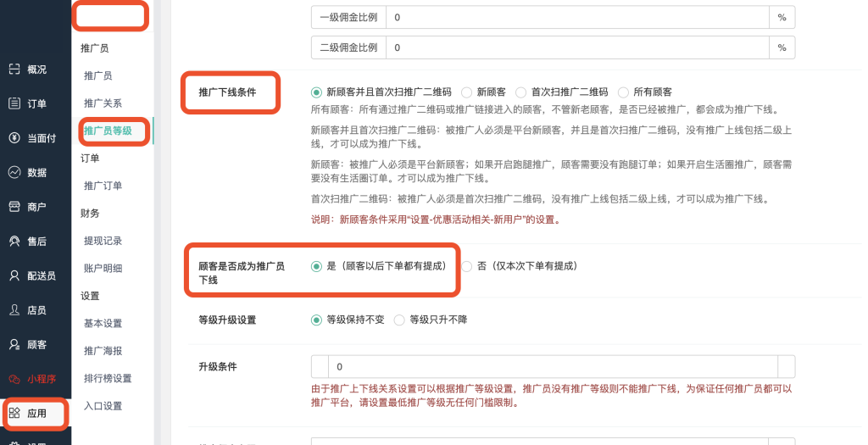Open the 提现记录 withdrawal records link
Screen dimensions: 868x445
[x=103, y=241]
